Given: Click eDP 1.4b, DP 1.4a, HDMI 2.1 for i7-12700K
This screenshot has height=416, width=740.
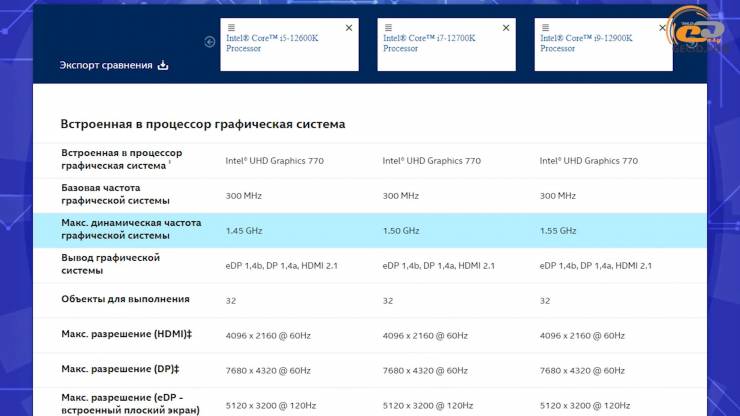Looking at the screenshot, I should pos(438,265).
